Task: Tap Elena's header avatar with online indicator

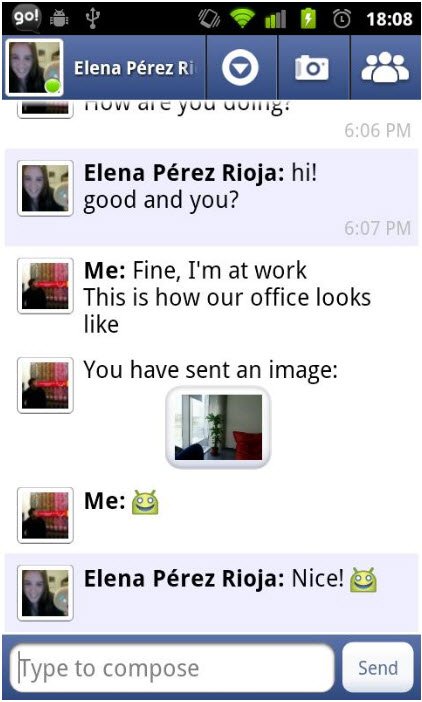Action: [x=34, y=68]
